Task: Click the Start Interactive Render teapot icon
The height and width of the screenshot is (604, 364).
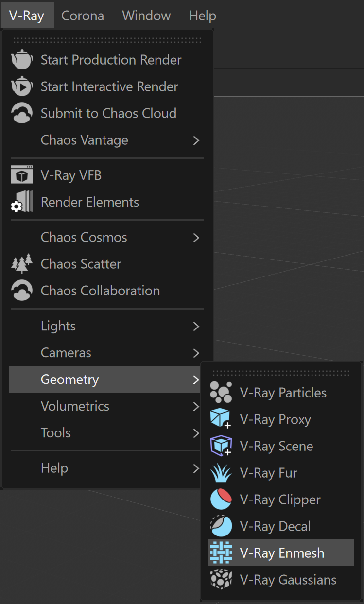Action: [x=22, y=86]
